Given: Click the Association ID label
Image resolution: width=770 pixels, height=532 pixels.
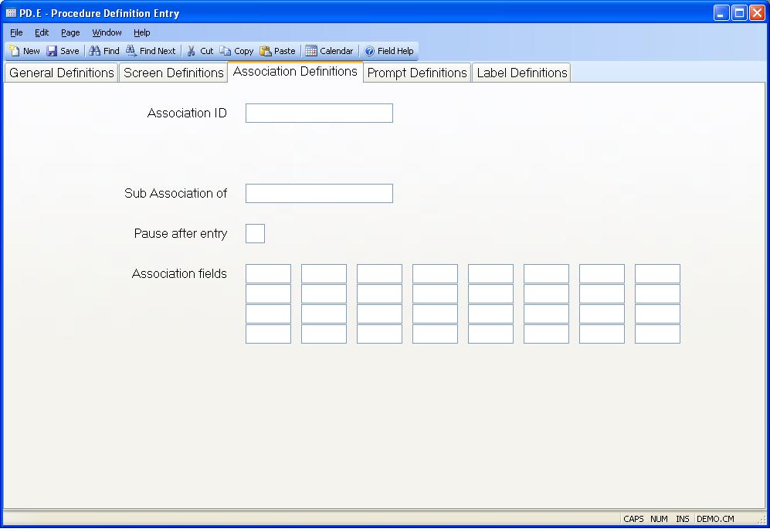Looking at the screenshot, I should pyautogui.click(x=187, y=114).
